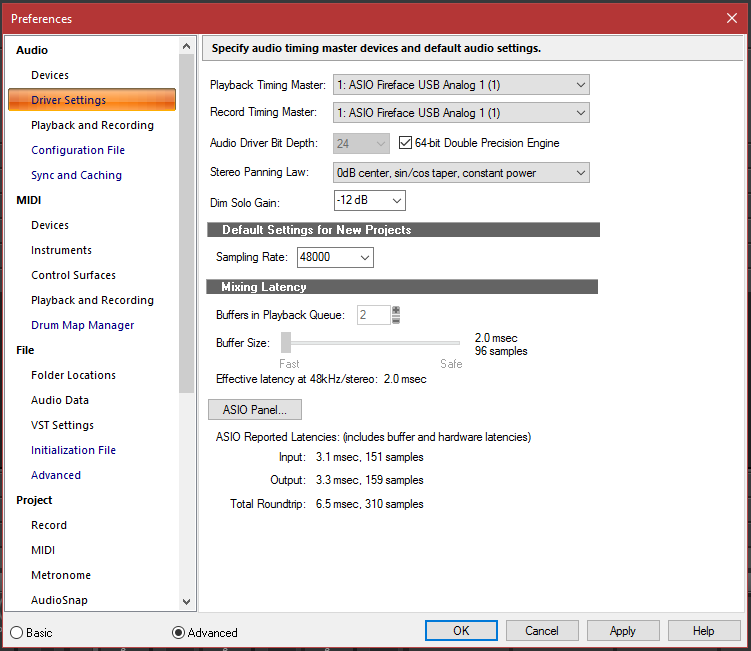Go to Sync and Caching settings

point(76,175)
